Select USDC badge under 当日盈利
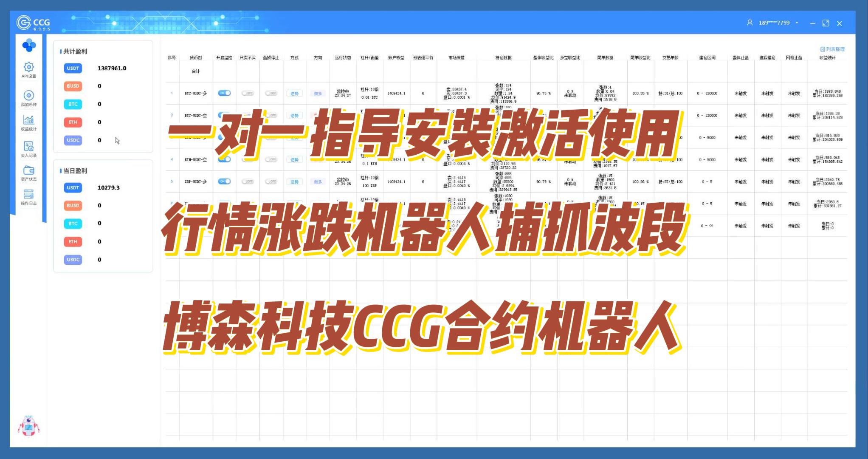Viewport: 868px width, 459px height. tap(73, 260)
